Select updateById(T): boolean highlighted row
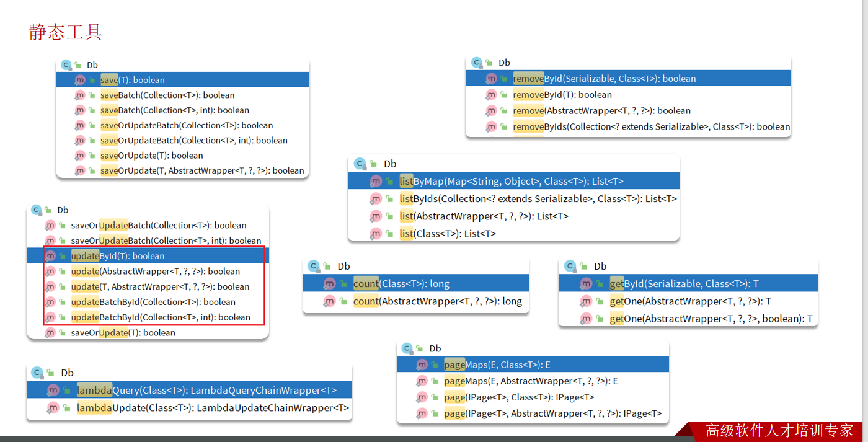This screenshot has width=868, height=442. click(148, 256)
